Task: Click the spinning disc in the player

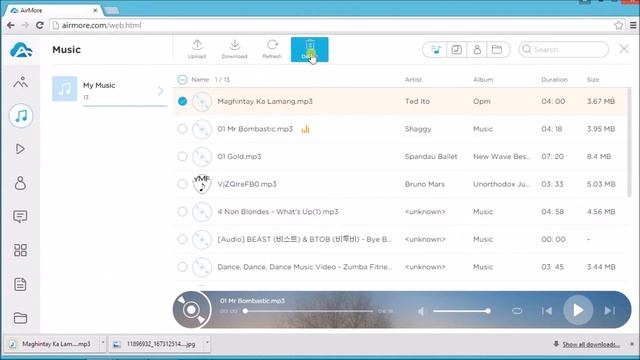Action: (x=191, y=310)
